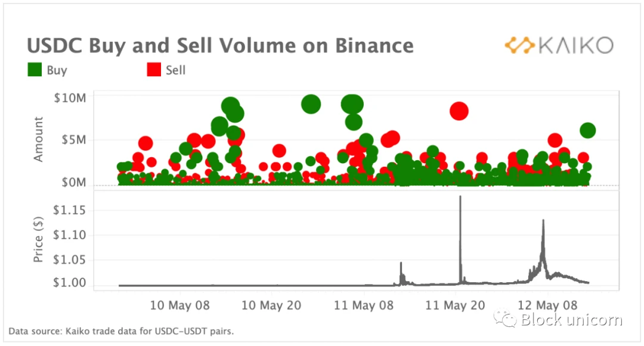Click the Kaiko logo icon
The image size is (644, 346).
(519, 45)
